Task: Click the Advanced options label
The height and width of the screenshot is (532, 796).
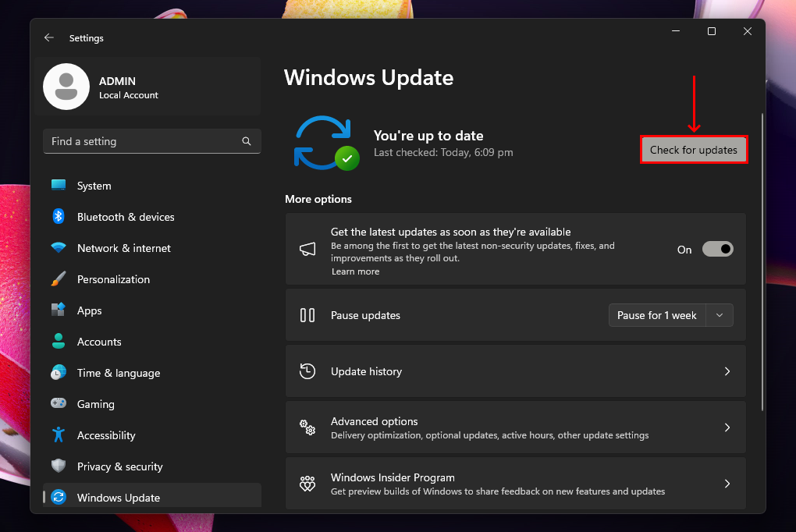Action: point(374,421)
